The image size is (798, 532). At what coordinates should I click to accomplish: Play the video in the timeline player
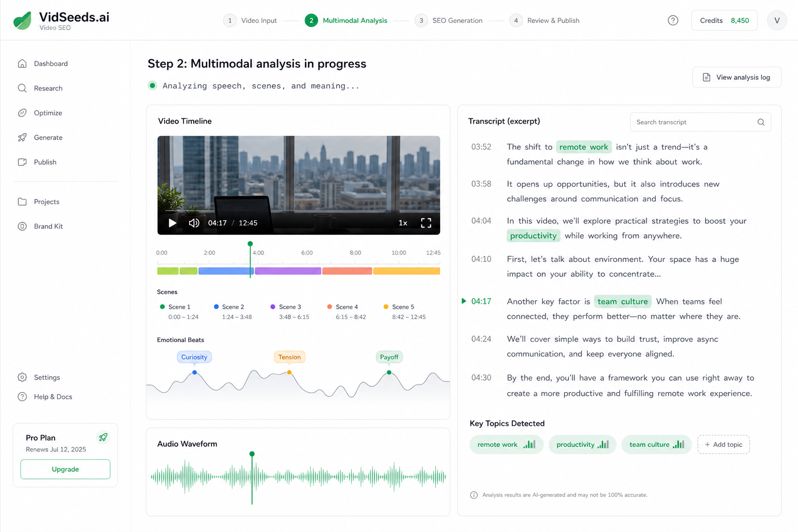click(x=172, y=223)
